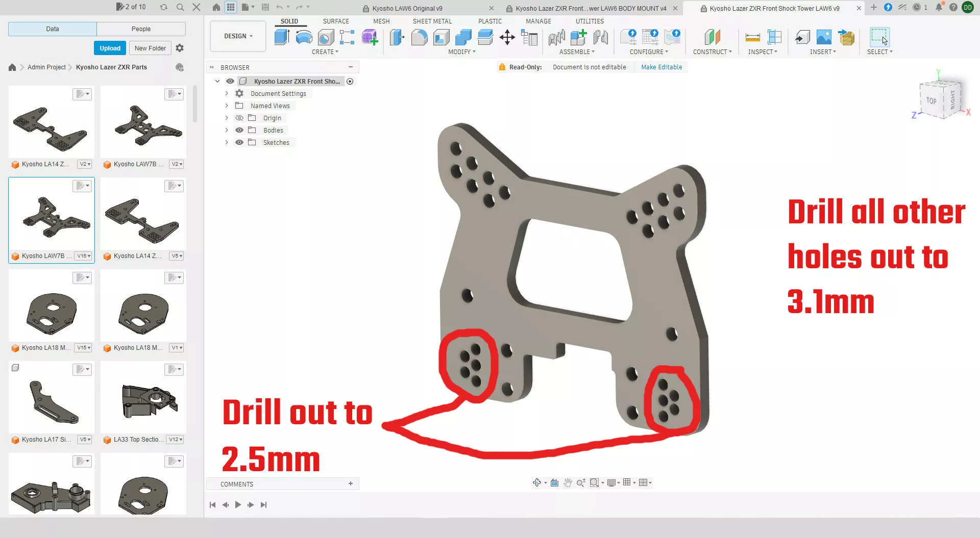Screen dimensions: 980x538
Task: Click the Window Select tool icon
Action: [879, 37]
